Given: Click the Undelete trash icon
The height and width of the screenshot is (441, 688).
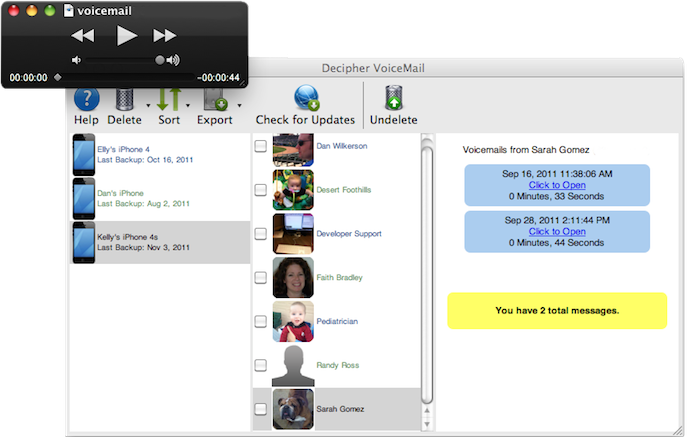Looking at the screenshot, I should [x=394, y=97].
